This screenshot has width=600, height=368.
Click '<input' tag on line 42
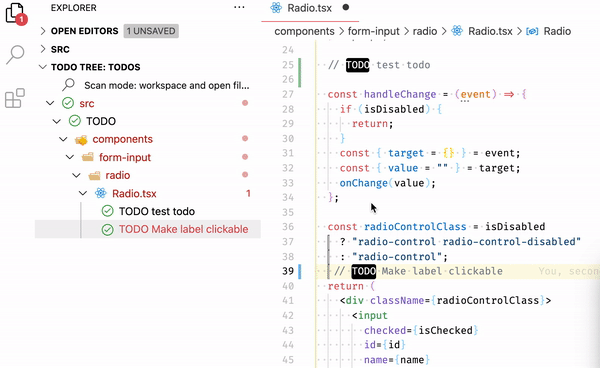click(370, 316)
